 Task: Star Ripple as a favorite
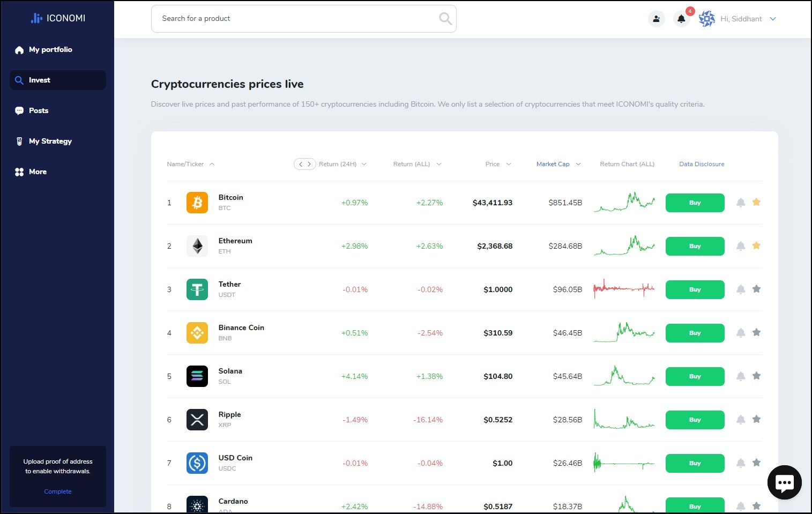click(756, 419)
